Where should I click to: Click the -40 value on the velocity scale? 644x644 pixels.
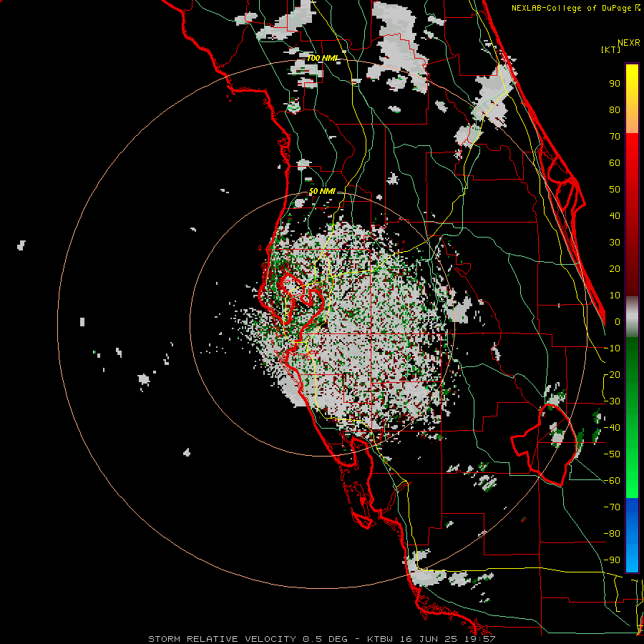612,428
